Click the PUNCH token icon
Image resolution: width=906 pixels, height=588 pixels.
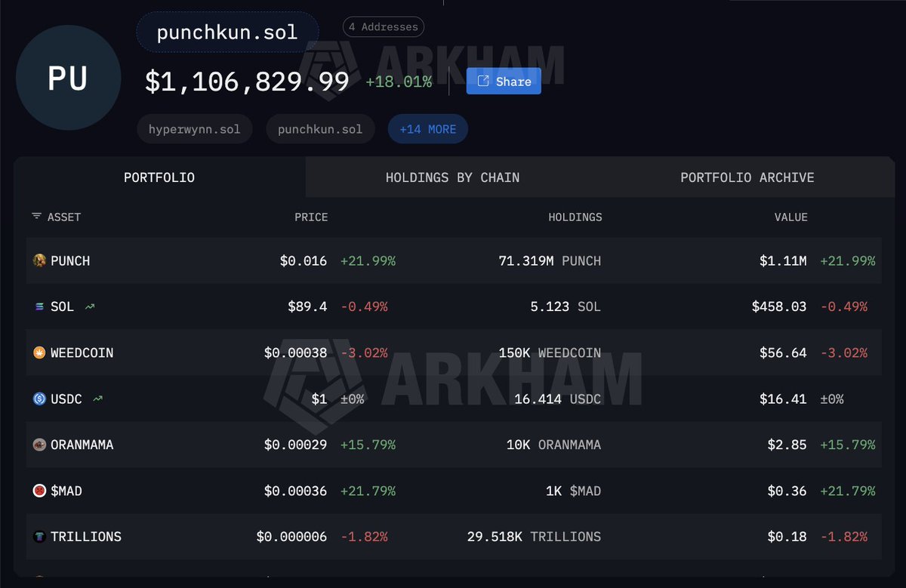[39, 261]
